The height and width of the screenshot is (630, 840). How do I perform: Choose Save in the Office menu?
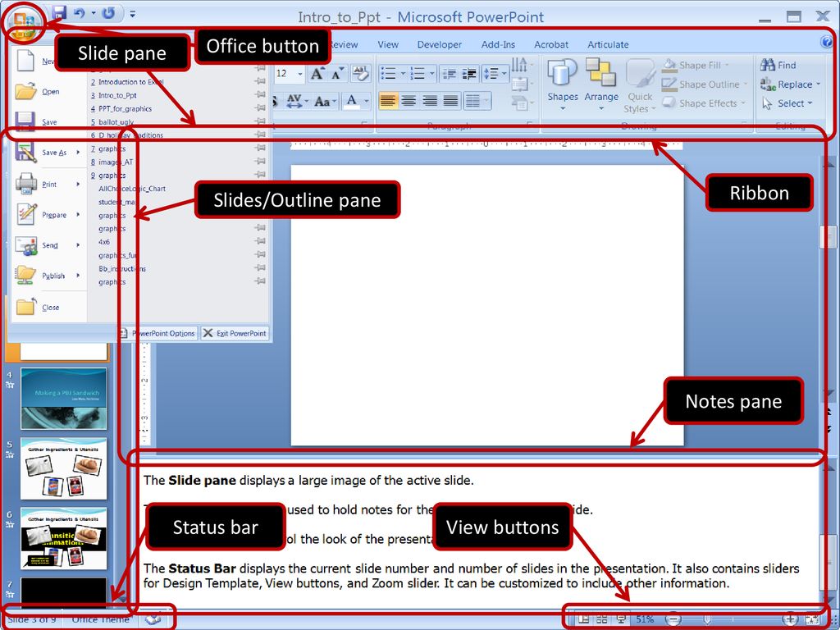tap(48, 122)
